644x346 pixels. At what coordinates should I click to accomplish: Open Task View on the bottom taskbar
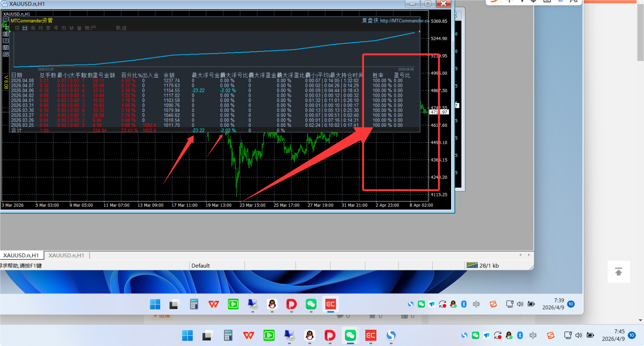[207, 335]
